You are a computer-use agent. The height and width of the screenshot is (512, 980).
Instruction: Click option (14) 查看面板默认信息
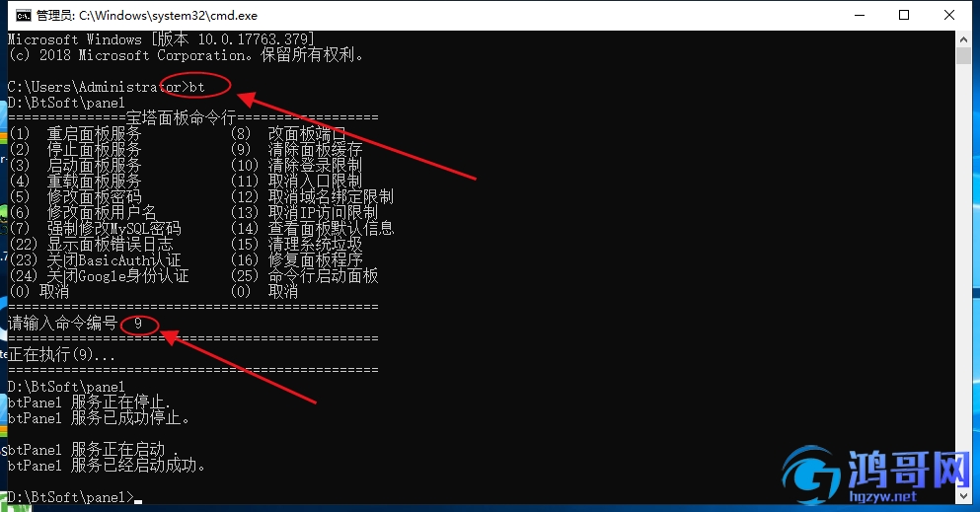pyautogui.click(x=313, y=229)
